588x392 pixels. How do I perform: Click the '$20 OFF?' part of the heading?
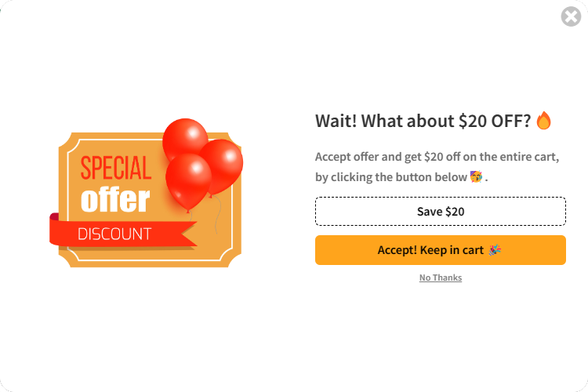click(495, 121)
